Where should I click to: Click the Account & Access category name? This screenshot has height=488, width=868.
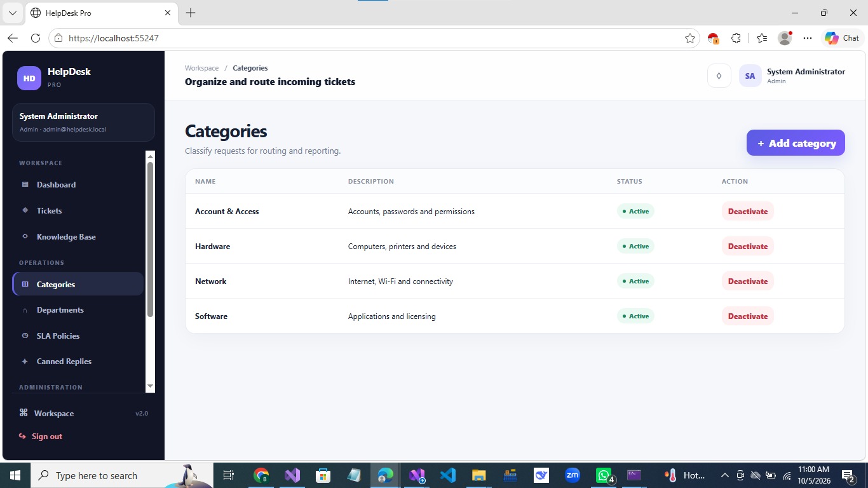(x=227, y=212)
